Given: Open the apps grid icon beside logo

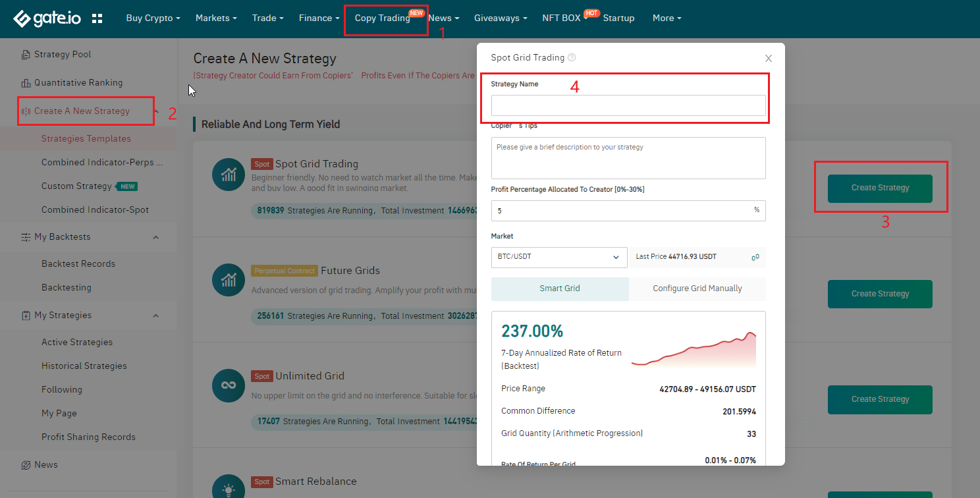Looking at the screenshot, I should click(x=97, y=18).
